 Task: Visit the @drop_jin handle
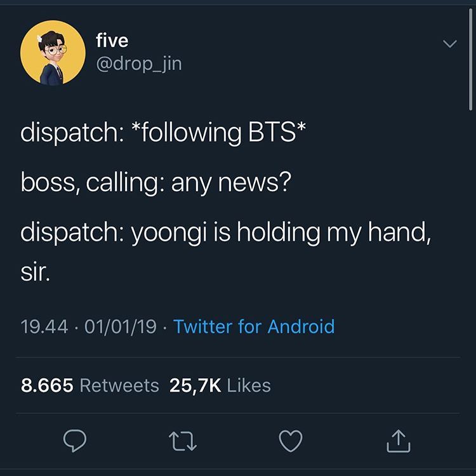139,65
